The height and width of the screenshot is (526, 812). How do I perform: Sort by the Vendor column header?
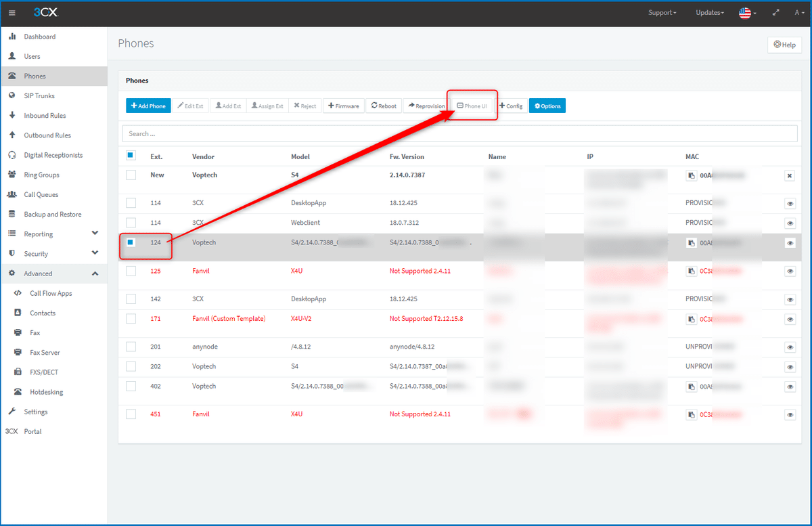[203, 156]
